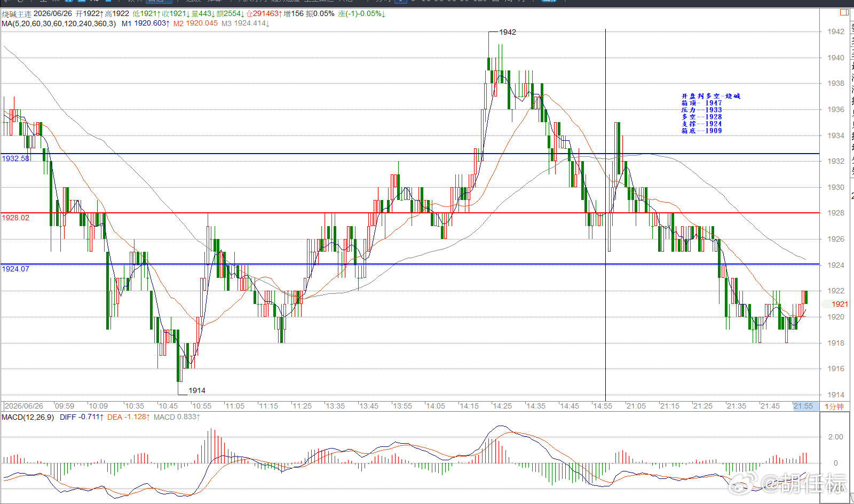The height and width of the screenshot is (504, 854).
Task: Click the orange window layout icon at top right
Action: (844, 12)
